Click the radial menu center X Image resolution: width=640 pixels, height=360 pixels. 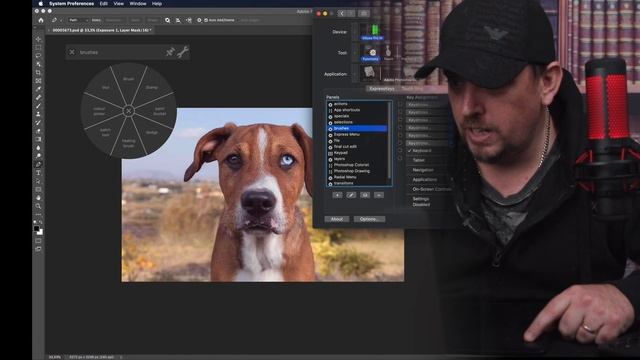coord(129,111)
